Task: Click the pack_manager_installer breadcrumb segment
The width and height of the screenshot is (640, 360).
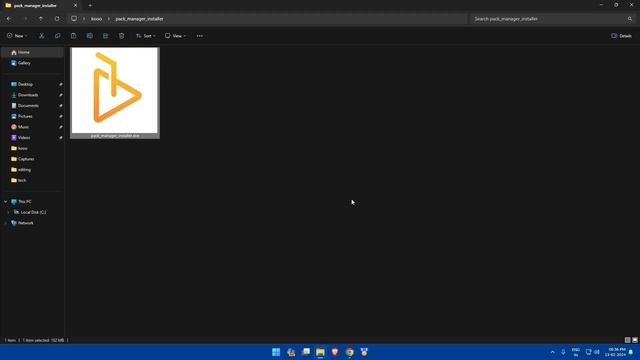Action: [139, 19]
